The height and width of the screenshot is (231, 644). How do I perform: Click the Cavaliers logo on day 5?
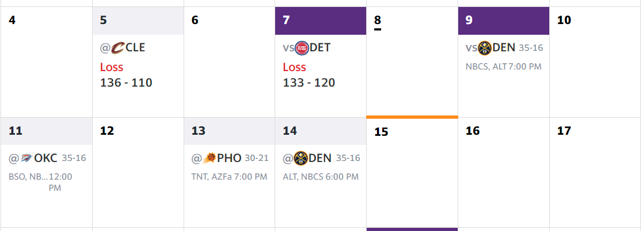[x=117, y=48]
